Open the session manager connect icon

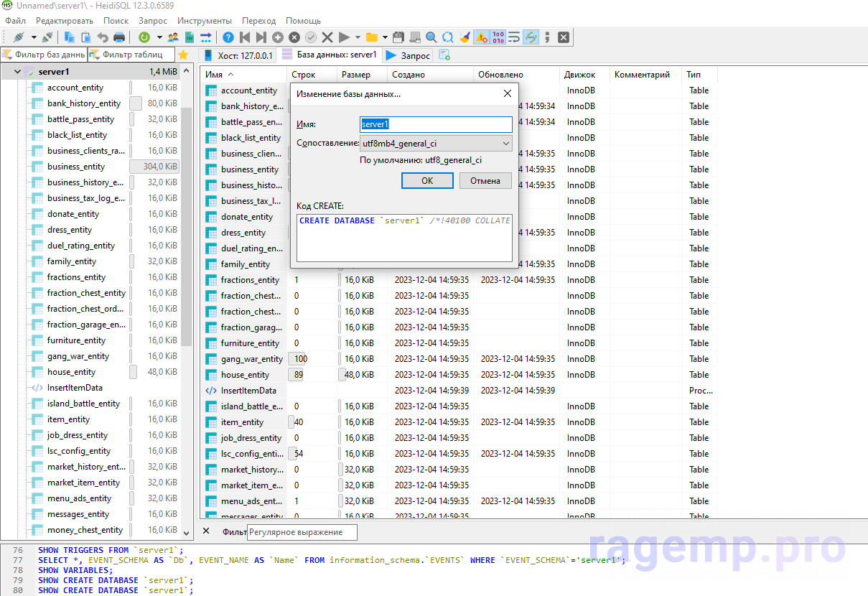click(x=19, y=37)
